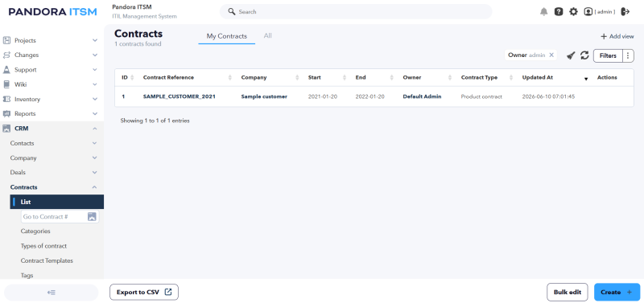Click the Product contract cell
This screenshot has width=644, height=303.
click(481, 96)
